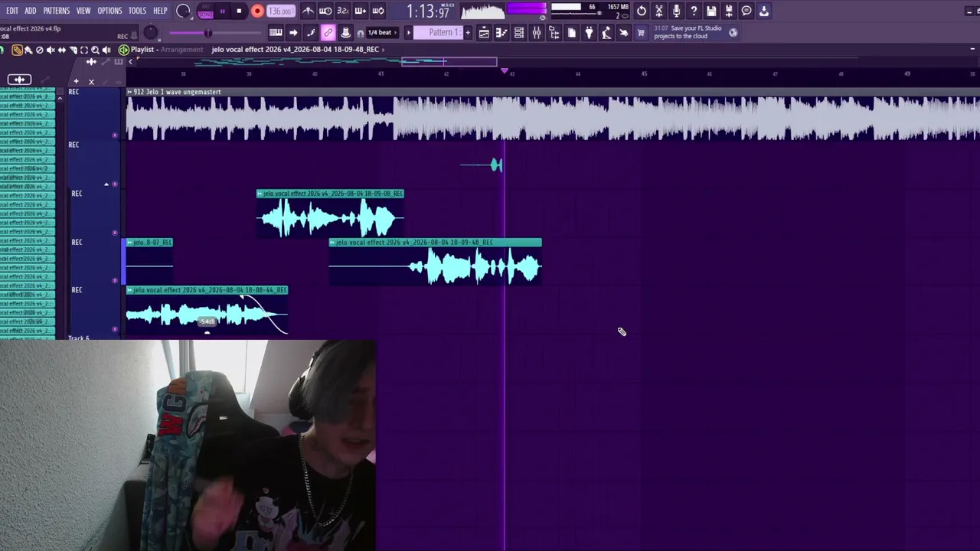
Task: Toggle Pattern/Song mode switch
Action: (206, 11)
